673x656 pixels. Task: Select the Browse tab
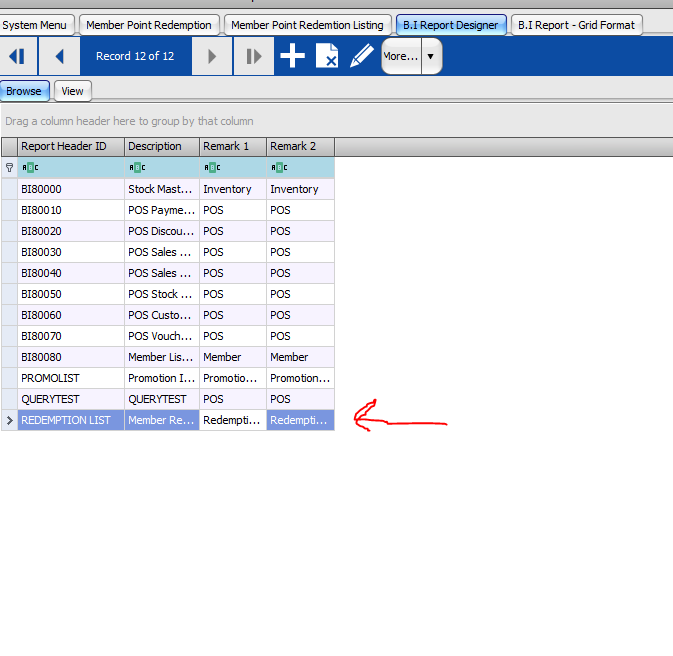[x=24, y=91]
